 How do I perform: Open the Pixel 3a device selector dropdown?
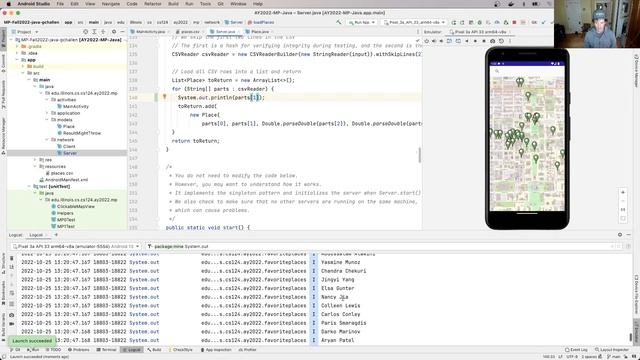pyautogui.click(x=413, y=22)
